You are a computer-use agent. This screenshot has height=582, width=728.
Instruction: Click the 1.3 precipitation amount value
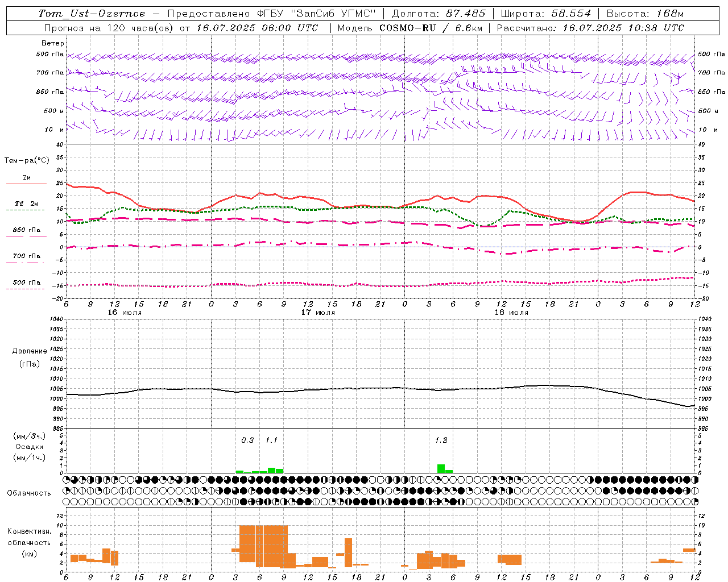click(x=441, y=440)
